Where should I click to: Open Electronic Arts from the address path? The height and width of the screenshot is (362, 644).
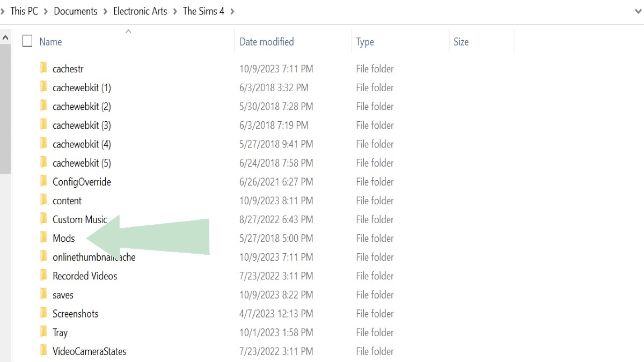point(140,11)
